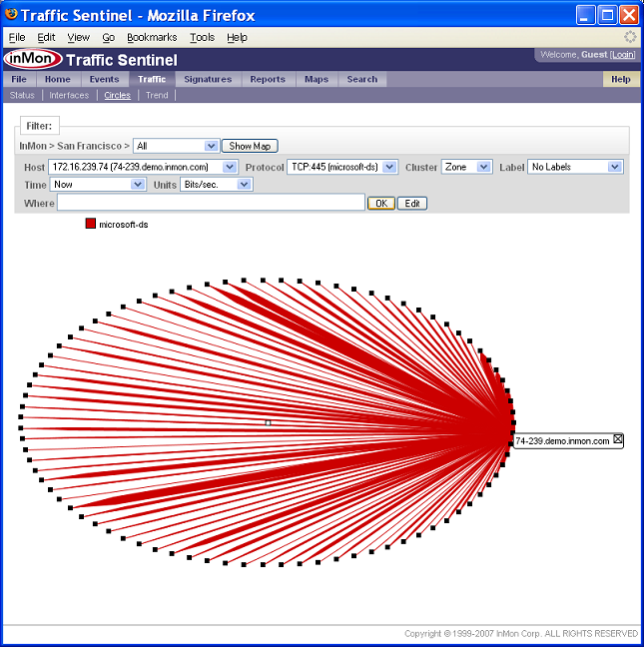
Task: Open the File menu in Firefox
Action: tap(17, 37)
